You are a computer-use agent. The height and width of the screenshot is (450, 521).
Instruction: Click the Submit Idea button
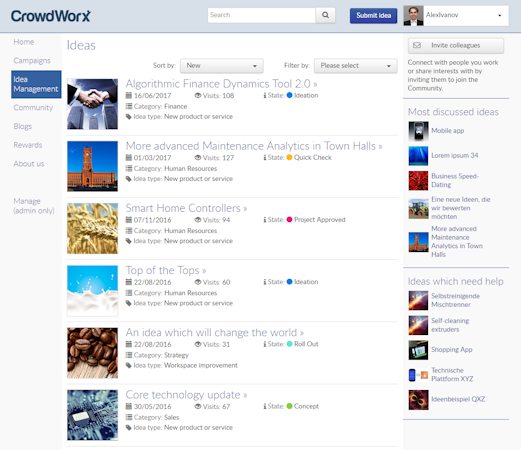coord(373,15)
